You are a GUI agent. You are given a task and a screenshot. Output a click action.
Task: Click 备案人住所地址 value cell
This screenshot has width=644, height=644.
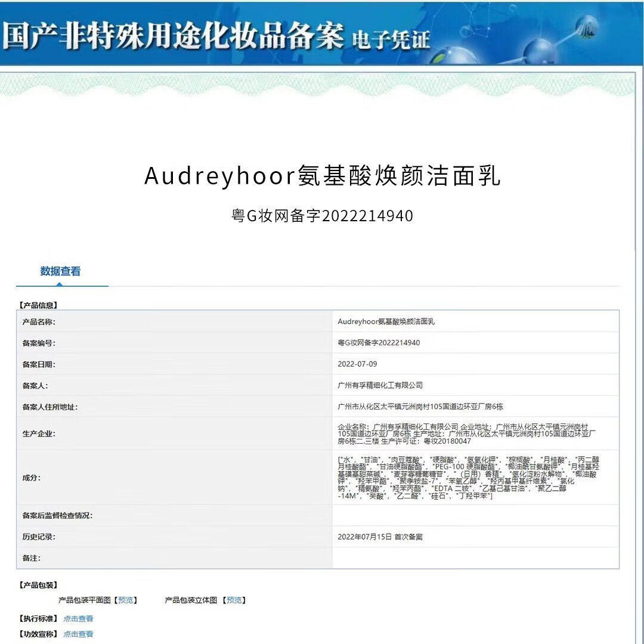[420, 407]
